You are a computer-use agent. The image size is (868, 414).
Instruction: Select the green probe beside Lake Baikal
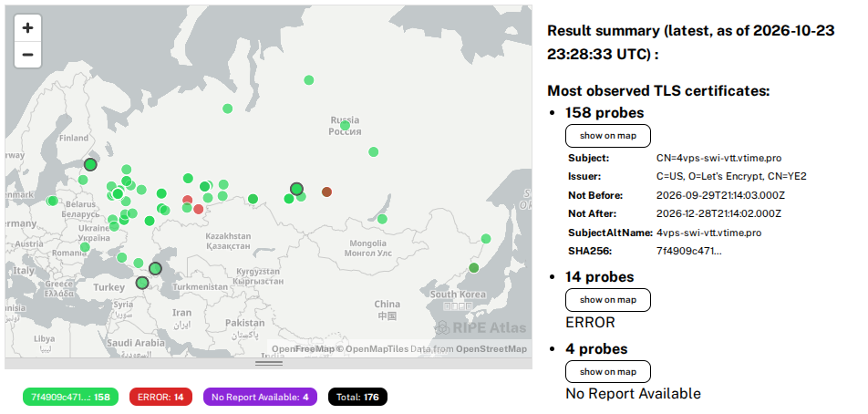pyautogui.click(x=382, y=219)
